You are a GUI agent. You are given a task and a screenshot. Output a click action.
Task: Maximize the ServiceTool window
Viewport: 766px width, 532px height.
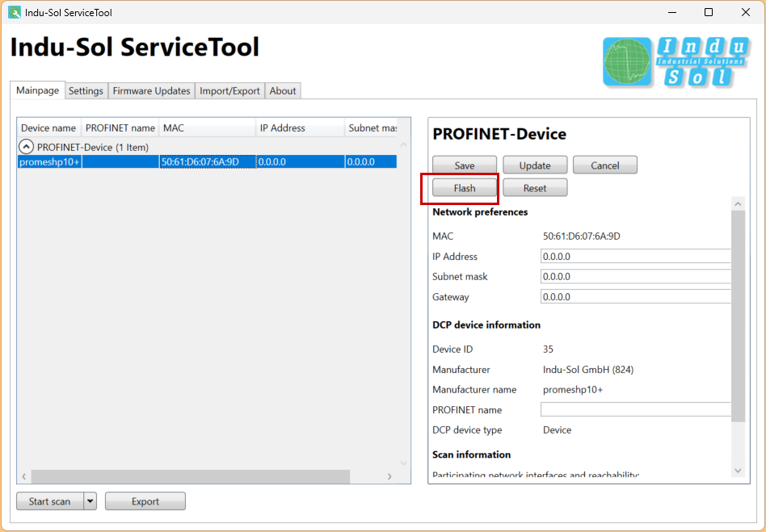[x=709, y=13]
